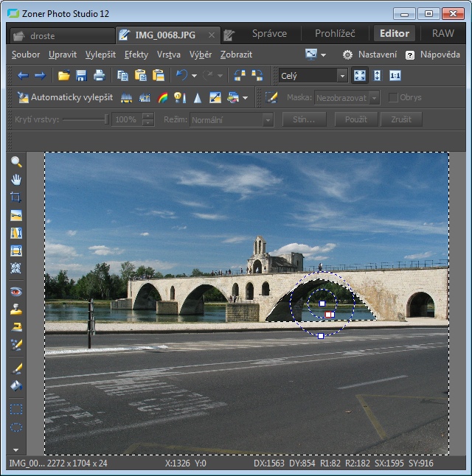
Task: Activate the Crop tool
Action: [16, 197]
